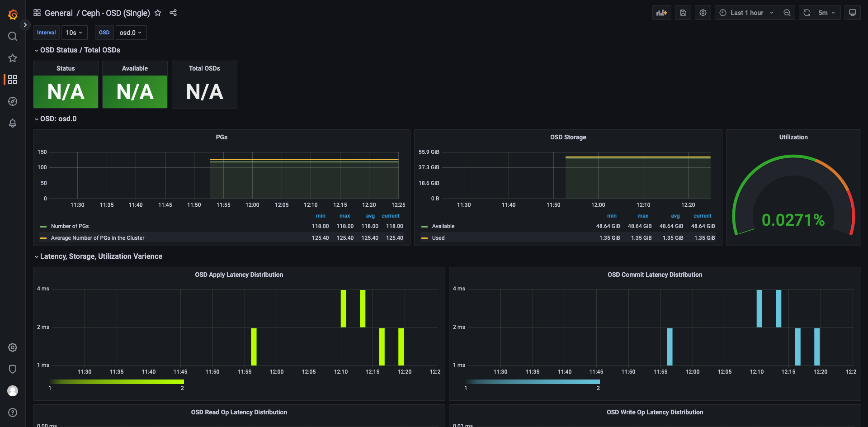Open the Utilization panel title menu

click(793, 137)
